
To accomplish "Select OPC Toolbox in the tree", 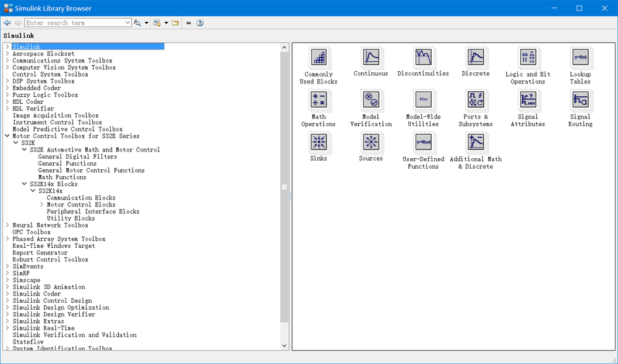I will [32, 232].
